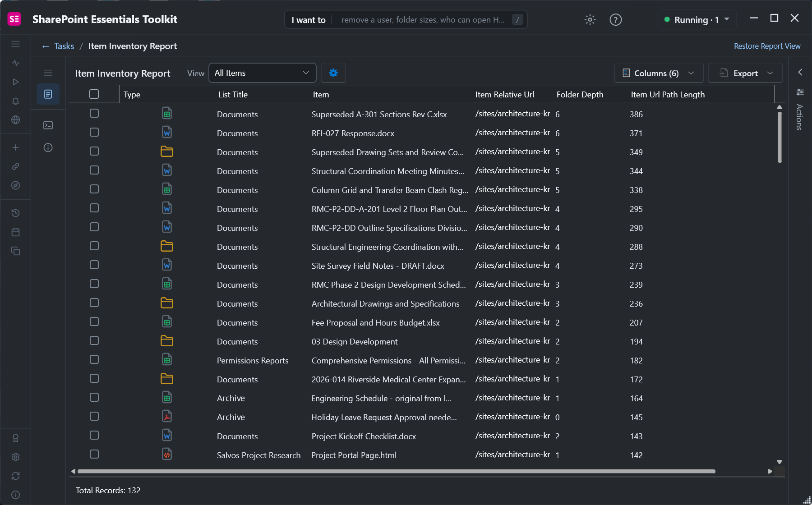Tick the Fee Proposal and Hours Budget checkbox
Screen dimensions: 812x505
[94, 321]
